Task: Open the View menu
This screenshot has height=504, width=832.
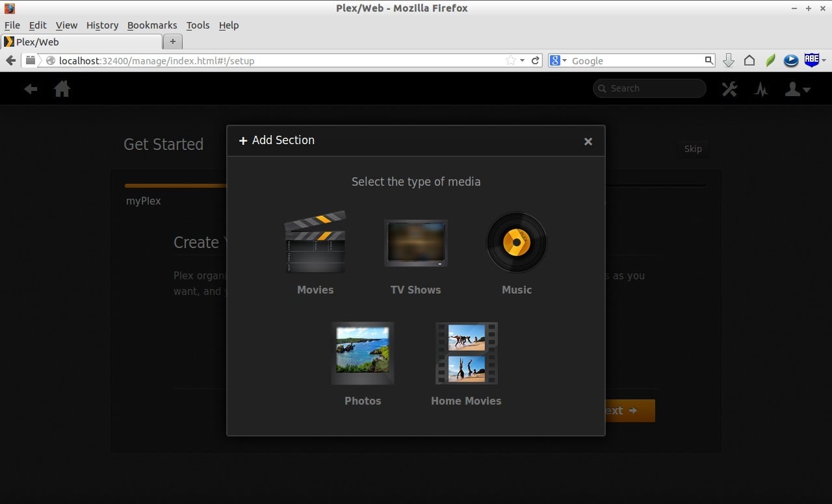Action: [66, 25]
